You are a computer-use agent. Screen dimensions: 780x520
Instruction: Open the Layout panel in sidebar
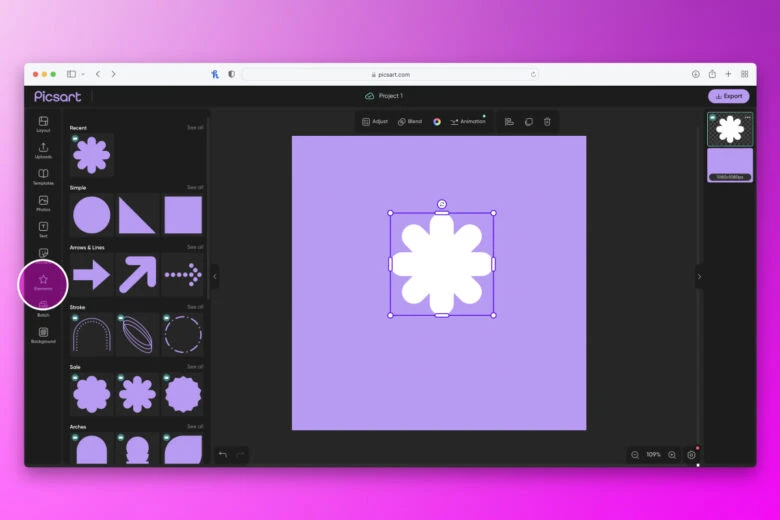43,123
